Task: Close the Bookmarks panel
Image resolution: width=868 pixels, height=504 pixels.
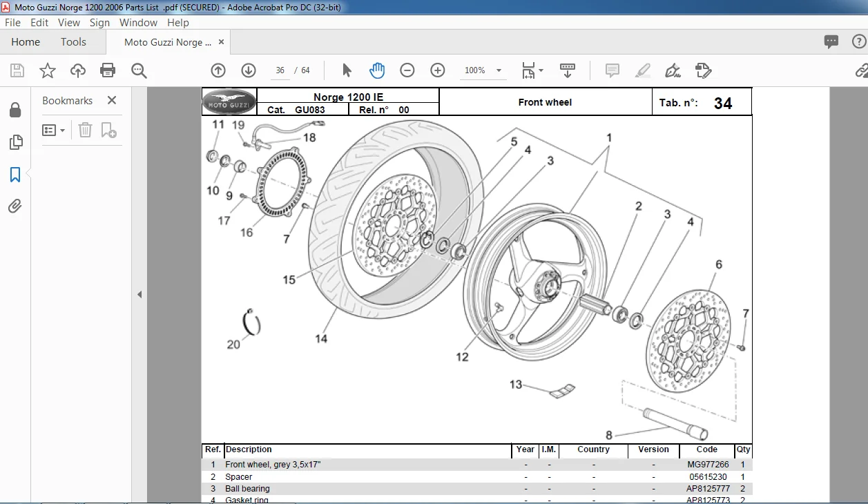Action: click(112, 101)
